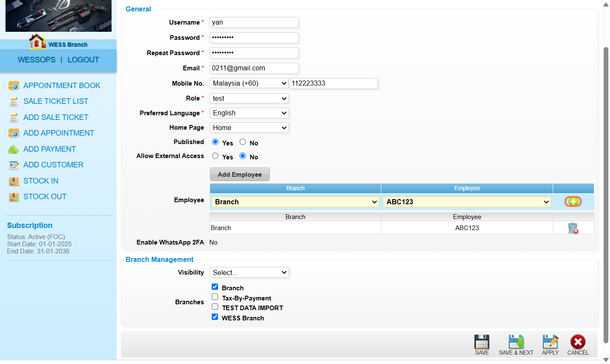Image resolution: width=610 pixels, height=364 pixels.
Task: Open the Preferred Language dropdown
Action: 249,113
